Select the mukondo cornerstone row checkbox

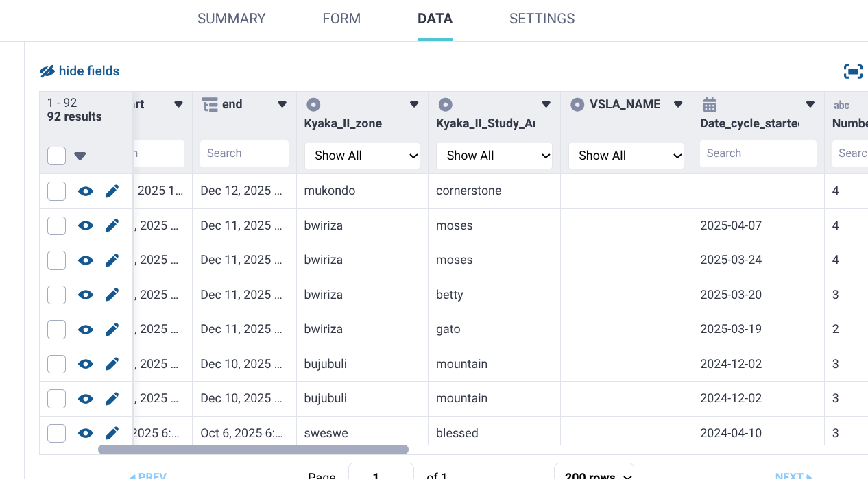[x=57, y=191]
